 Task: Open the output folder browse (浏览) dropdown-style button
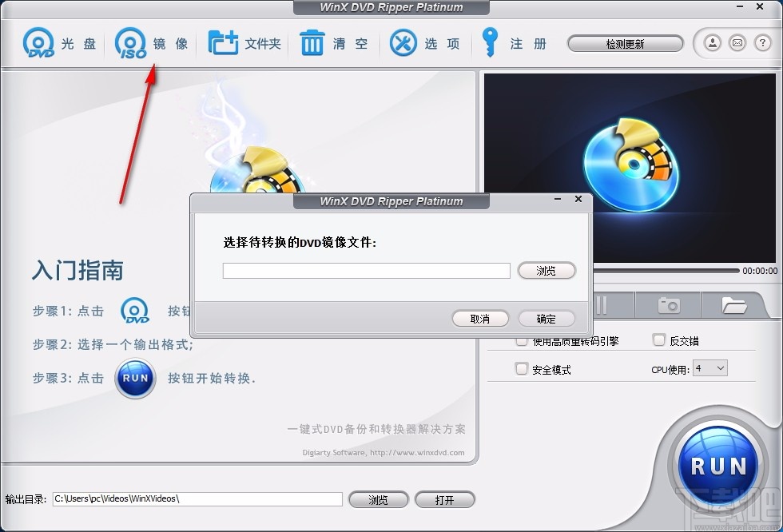tap(379, 499)
